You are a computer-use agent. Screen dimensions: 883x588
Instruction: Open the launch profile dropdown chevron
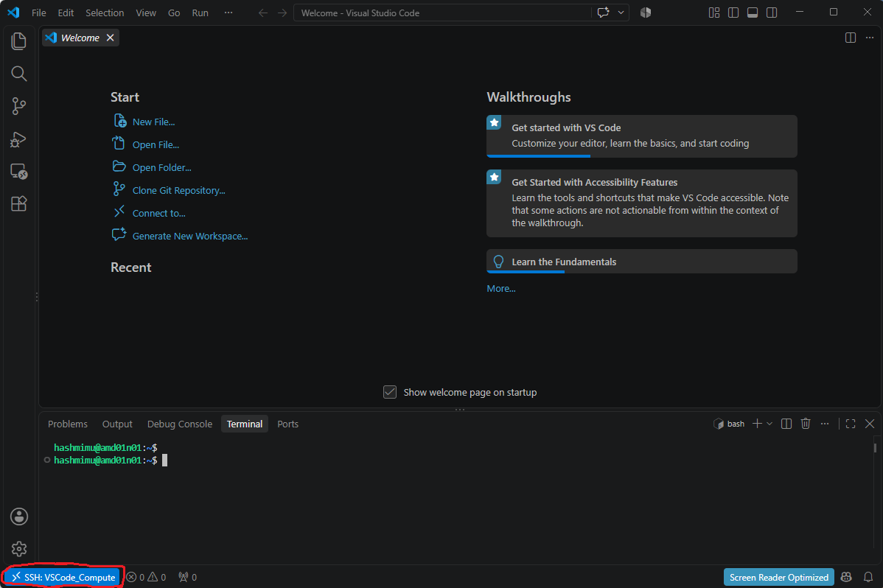[769, 424]
